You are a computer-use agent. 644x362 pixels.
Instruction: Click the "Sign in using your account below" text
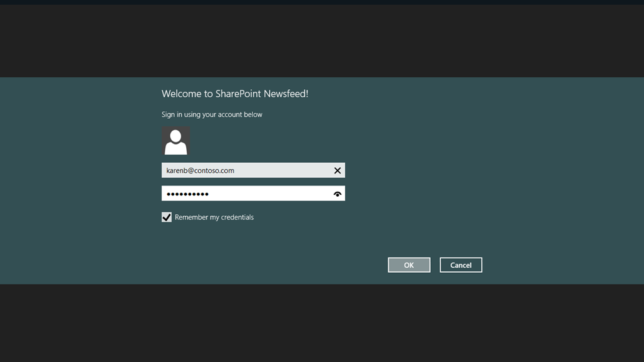(x=211, y=114)
